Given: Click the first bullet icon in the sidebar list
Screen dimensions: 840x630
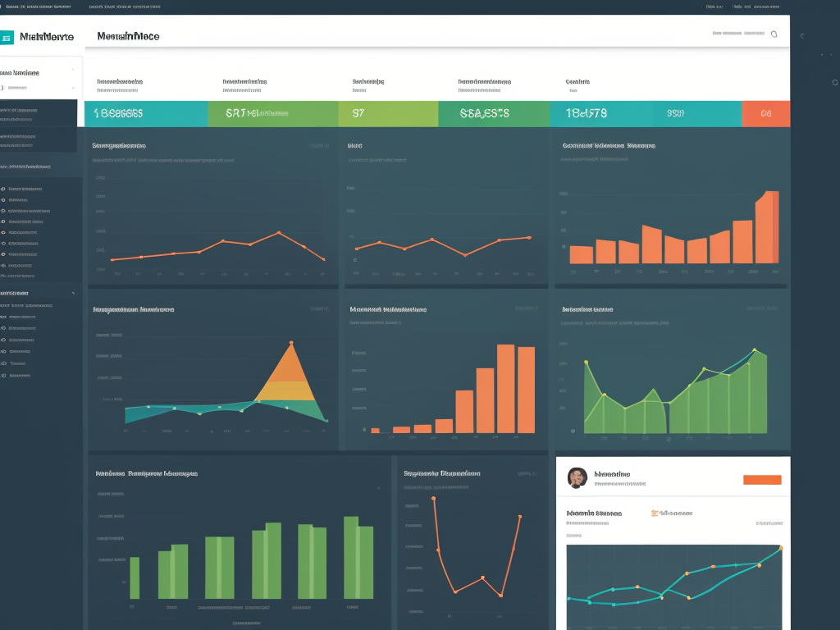Looking at the screenshot, I should tap(3, 189).
